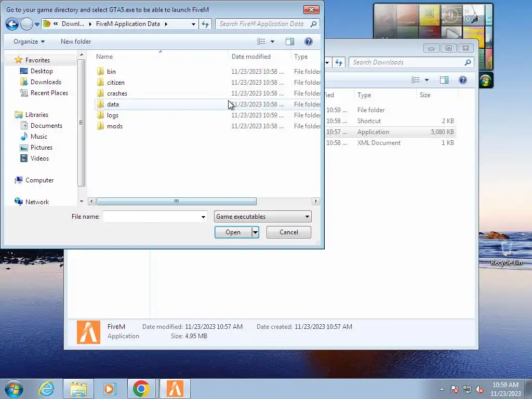Click navigation pane scroll up arrow
Image resolution: width=532 pixels, height=399 pixels.
(82, 55)
